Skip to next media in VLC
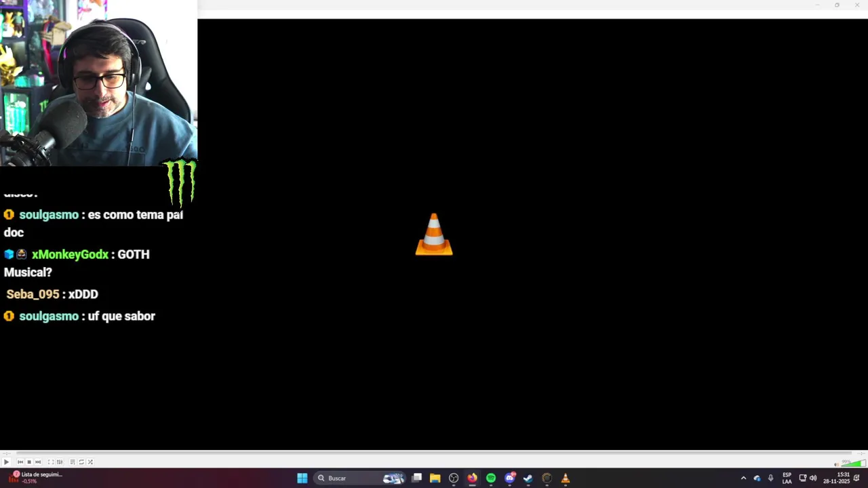The height and width of the screenshot is (488, 868). (38, 462)
